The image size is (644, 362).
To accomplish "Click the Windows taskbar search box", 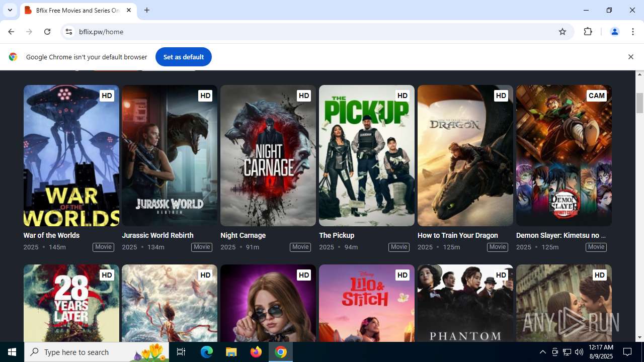I will [97, 352].
